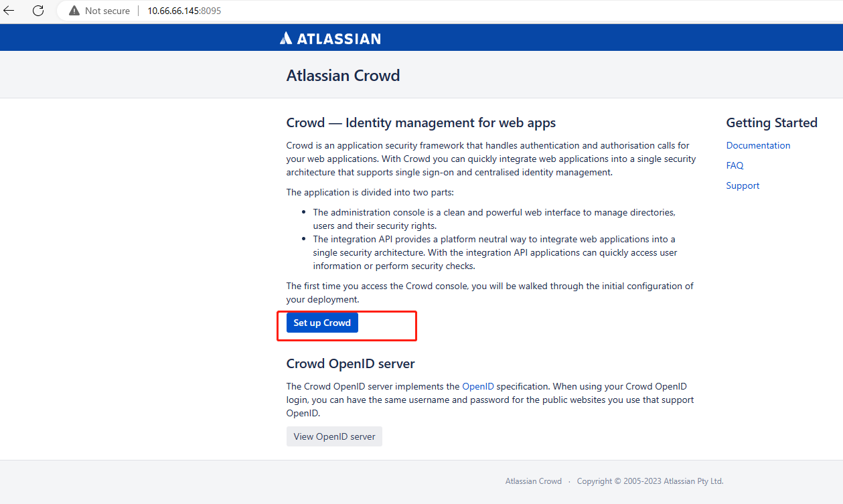Open the FAQ link
843x504 pixels.
(x=735, y=165)
